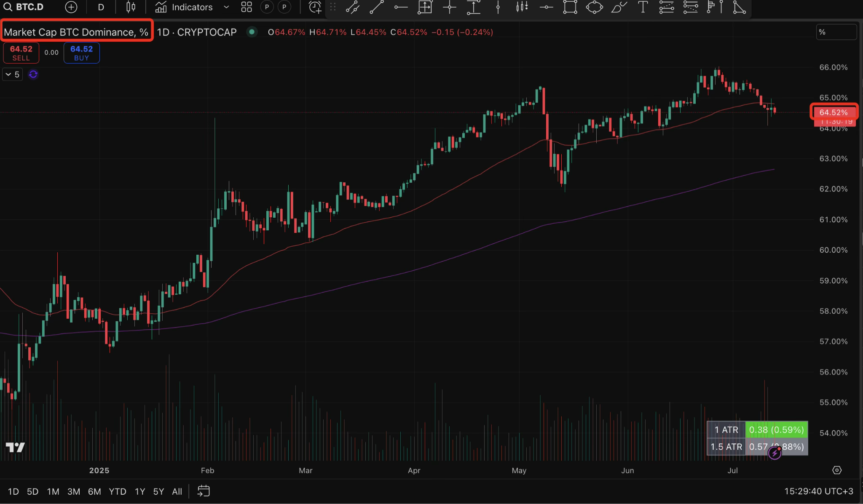Select the ellipse drawing tool
The image size is (863, 504).
click(594, 7)
